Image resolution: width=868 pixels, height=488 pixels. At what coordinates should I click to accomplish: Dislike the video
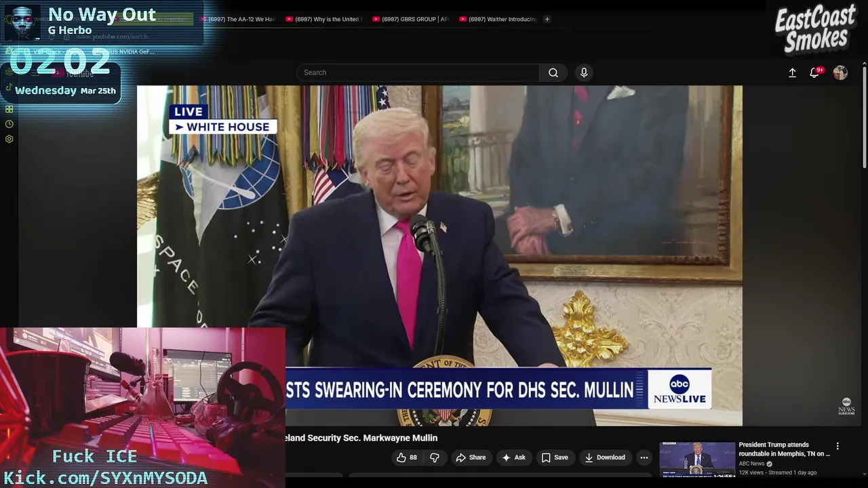pos(435,457)
